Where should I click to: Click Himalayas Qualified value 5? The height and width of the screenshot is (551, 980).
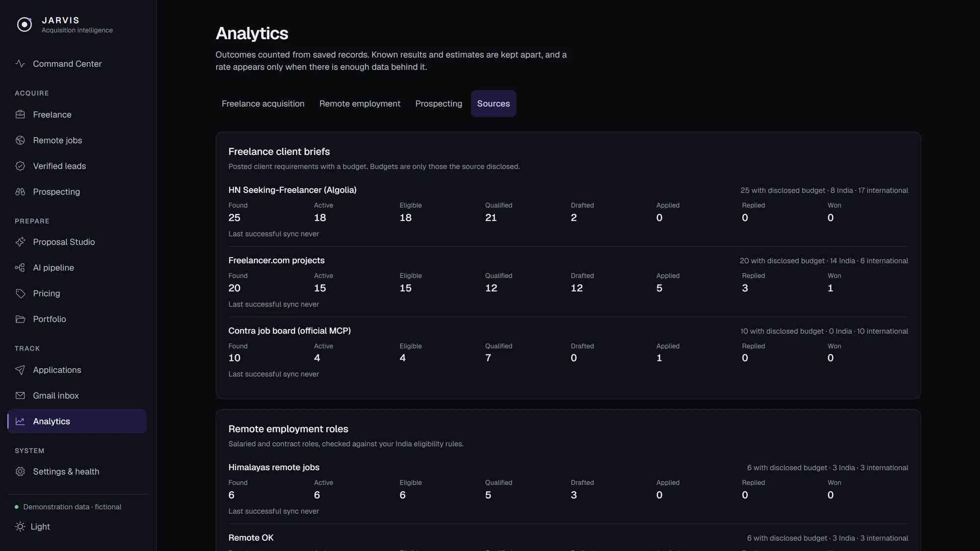tap(488, 495)
